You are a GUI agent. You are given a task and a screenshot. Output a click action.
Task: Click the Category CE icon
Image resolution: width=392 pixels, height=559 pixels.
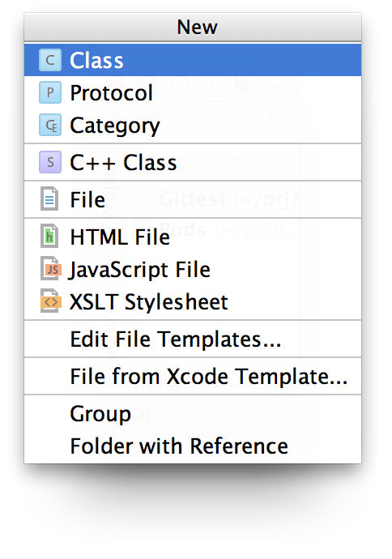(x=50, y=125)
